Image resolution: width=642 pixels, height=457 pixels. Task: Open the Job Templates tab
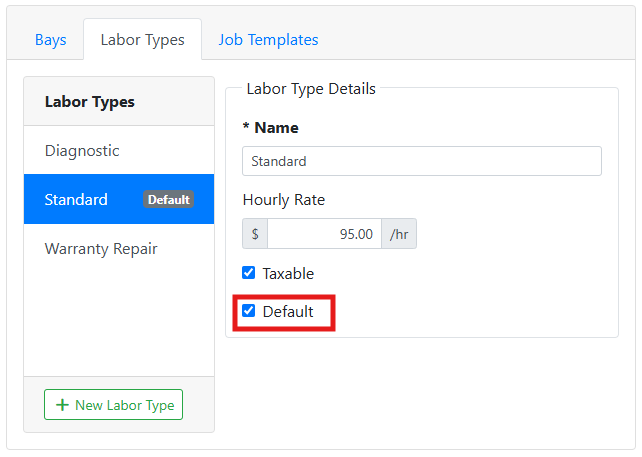268,40
